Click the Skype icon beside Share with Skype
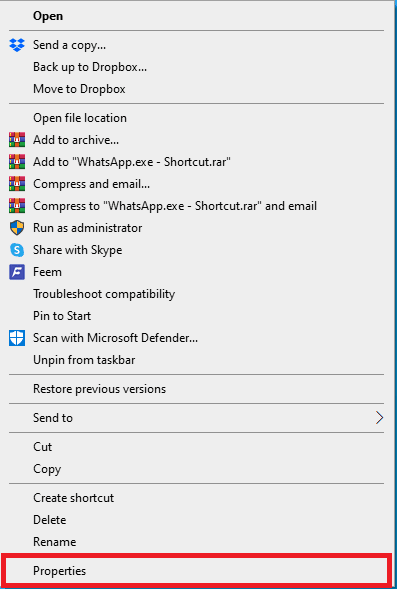 [x=17, y=250]
